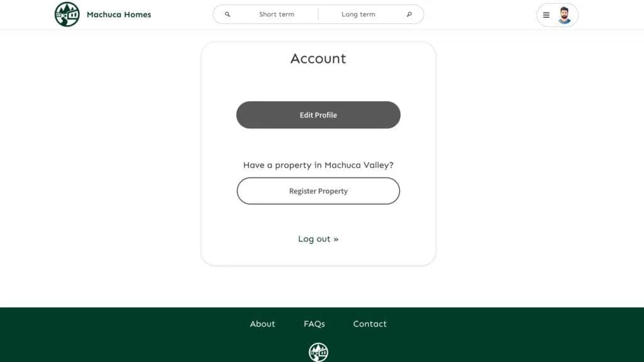Open the Contact footer link

pos(370,324)
